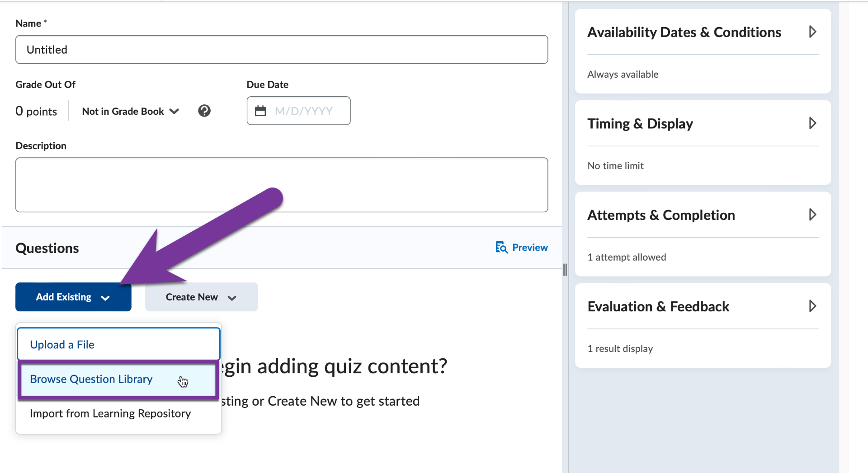This screenshot has width=868, height=473.
Task: Select Import from Learning Repository
Action: (110, 413)
